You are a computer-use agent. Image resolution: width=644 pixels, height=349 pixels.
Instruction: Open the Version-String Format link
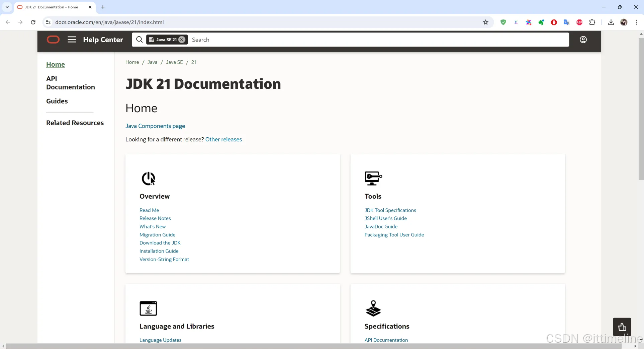coord(164,259)
